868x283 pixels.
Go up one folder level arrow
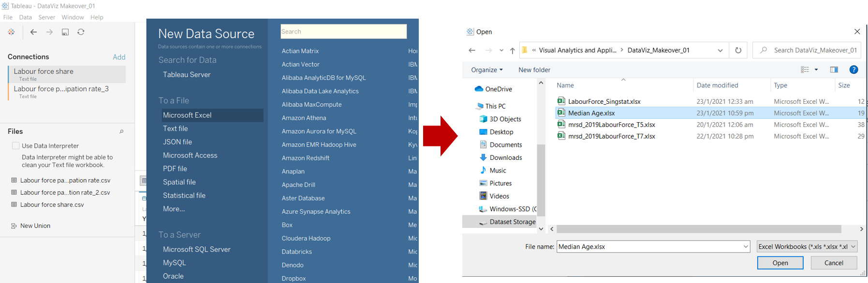tap(512, 50)
